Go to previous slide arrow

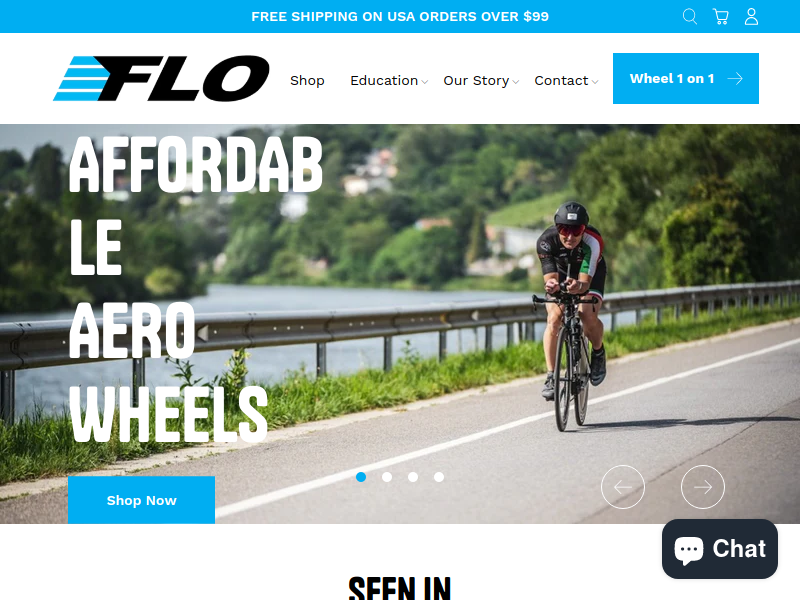(622, 487)
